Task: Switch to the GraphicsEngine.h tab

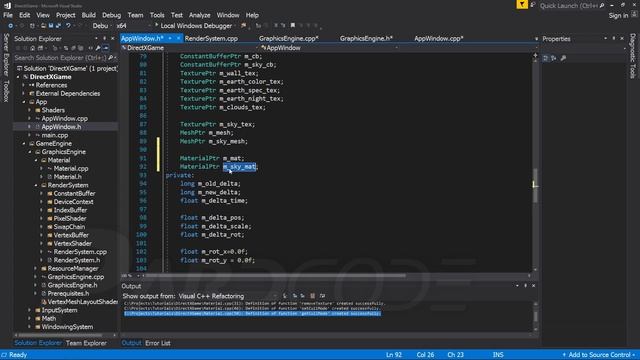Action: [x=366, y=38]
